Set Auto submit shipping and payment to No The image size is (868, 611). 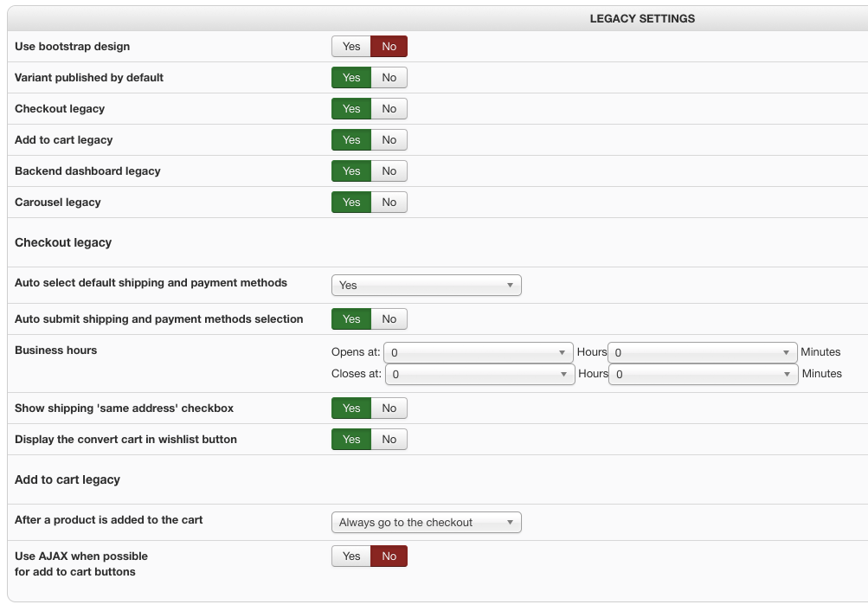pyautogui.click(x=389, y=318)
